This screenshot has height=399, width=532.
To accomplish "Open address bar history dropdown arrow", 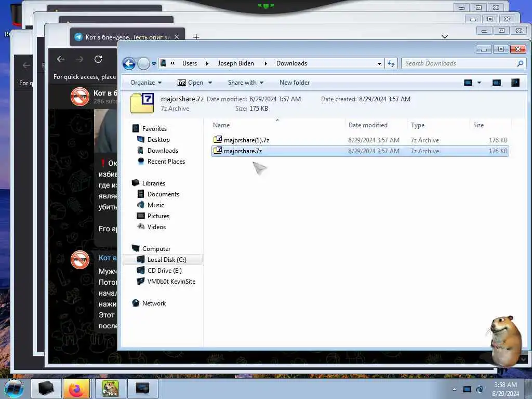I will (x=379, y=64).
